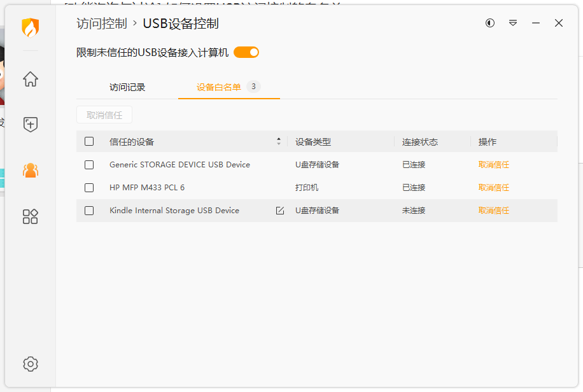
Task: Click the Huorong flame shield logo
Action: (30, 28)
